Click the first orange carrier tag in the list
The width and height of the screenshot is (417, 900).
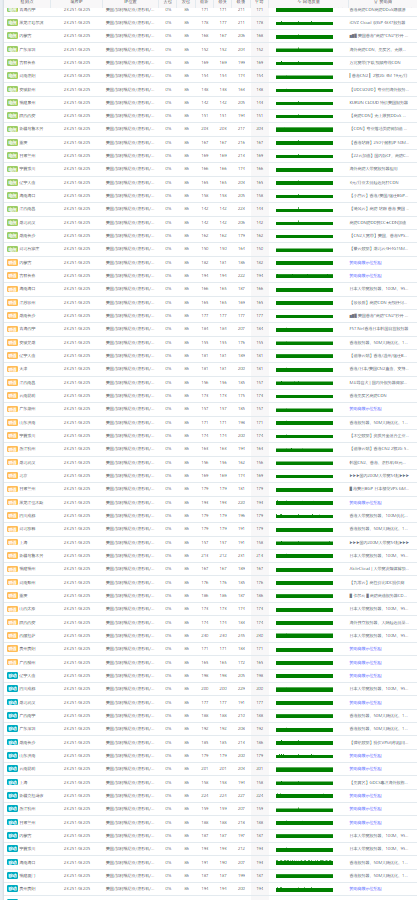click(x=12, y=262)
